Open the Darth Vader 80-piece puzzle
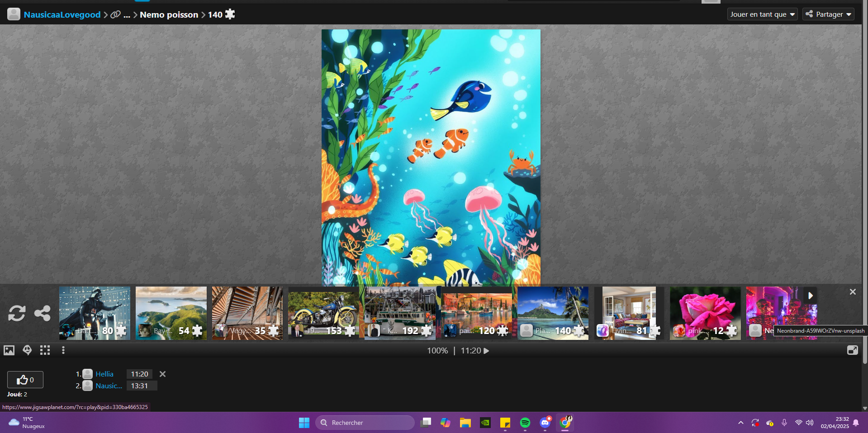868x433 pixels. click(x=95, y=313)
